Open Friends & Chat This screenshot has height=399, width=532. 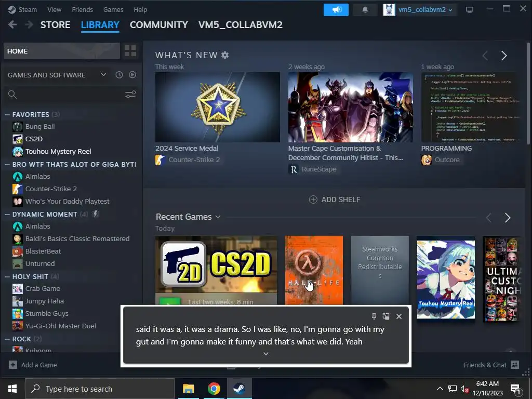[491, 365]
